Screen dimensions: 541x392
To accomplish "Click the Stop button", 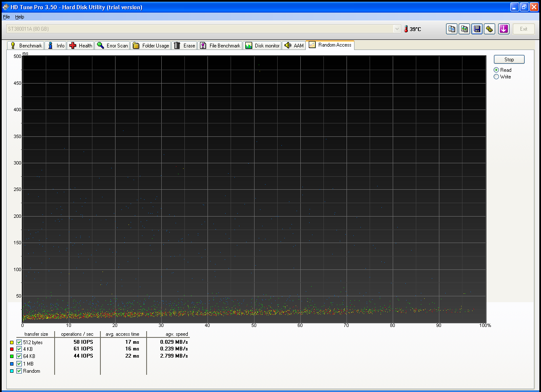I will tap(509, 60).
